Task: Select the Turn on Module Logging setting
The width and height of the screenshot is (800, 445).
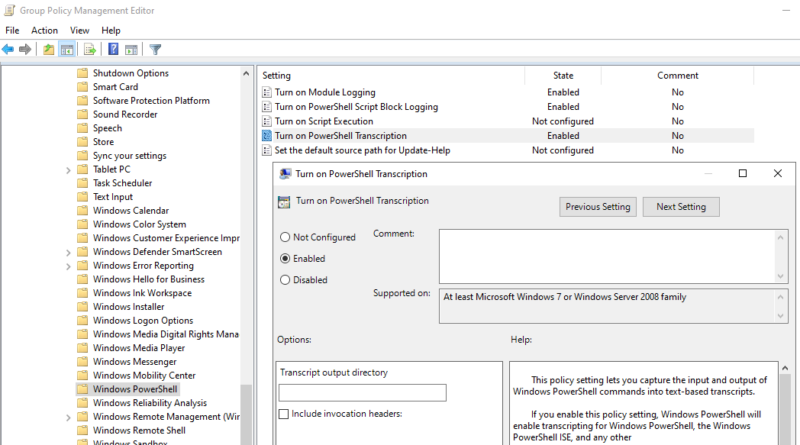Action: 325,92
